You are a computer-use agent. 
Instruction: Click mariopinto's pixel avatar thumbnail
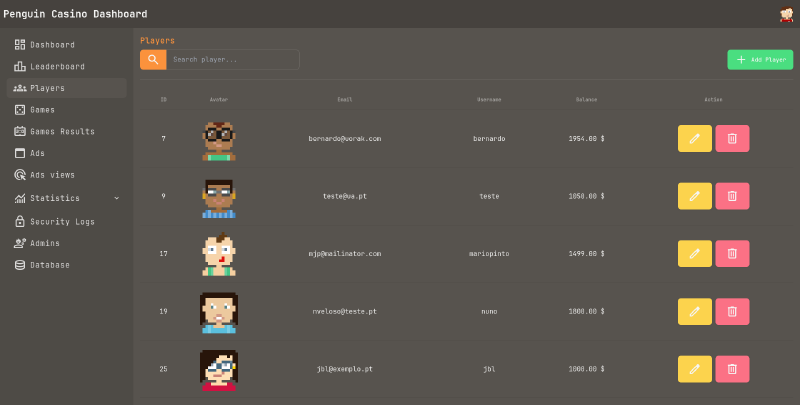click(219, 254)
